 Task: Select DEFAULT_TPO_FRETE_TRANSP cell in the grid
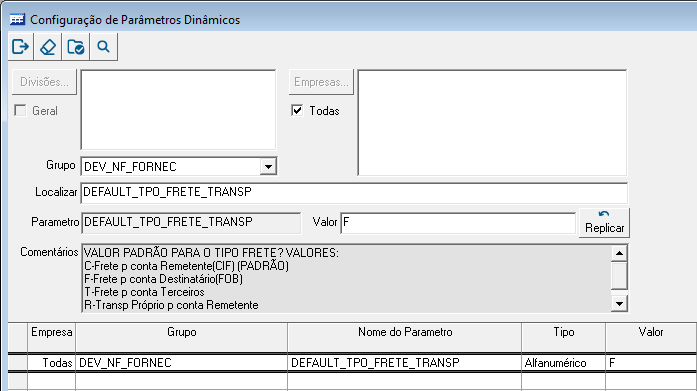point(405,363)
